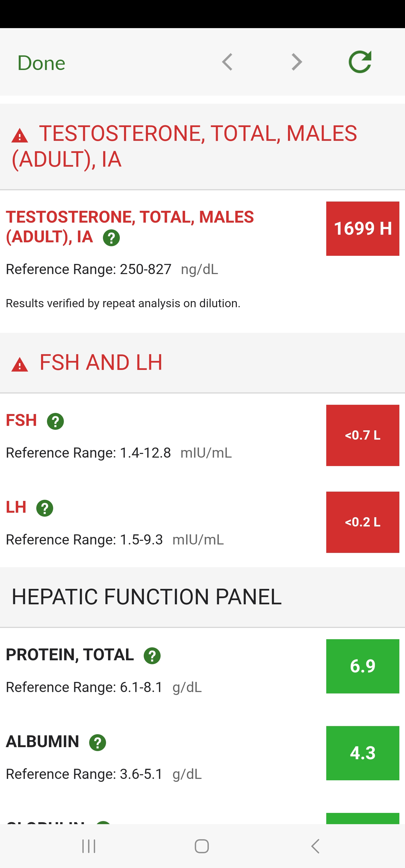
Task: Tap the FSH <0.7 L result box
Action: [x=363, y=435]
